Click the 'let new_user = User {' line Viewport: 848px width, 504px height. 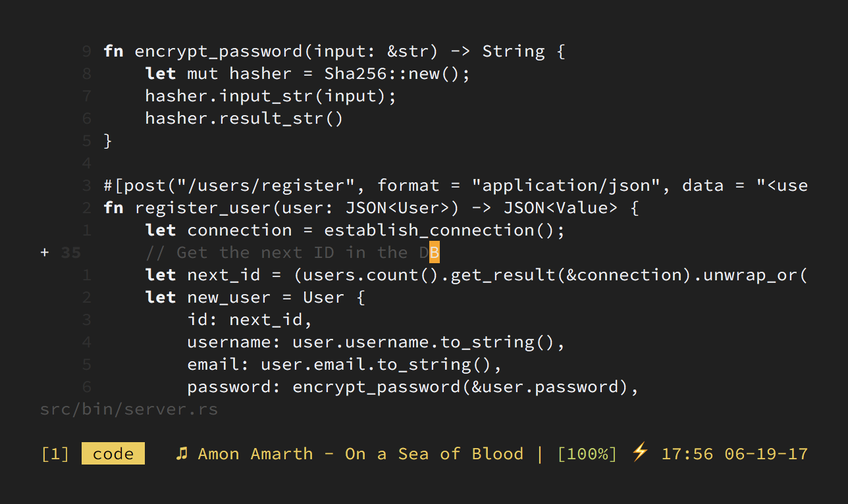255,297
